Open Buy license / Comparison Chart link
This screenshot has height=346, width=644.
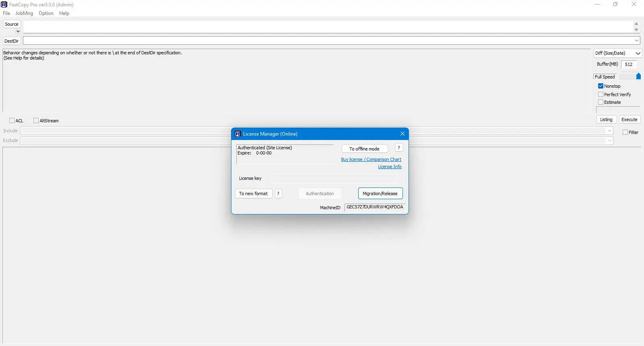pos(371,159)
